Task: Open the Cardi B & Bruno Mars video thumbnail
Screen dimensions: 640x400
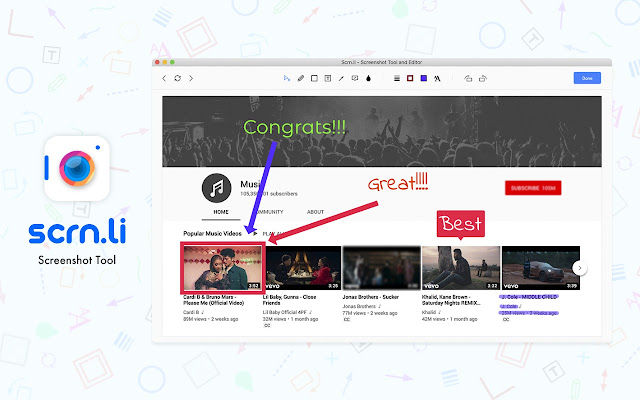Action: pyautogui.click(x=223, y=267)
